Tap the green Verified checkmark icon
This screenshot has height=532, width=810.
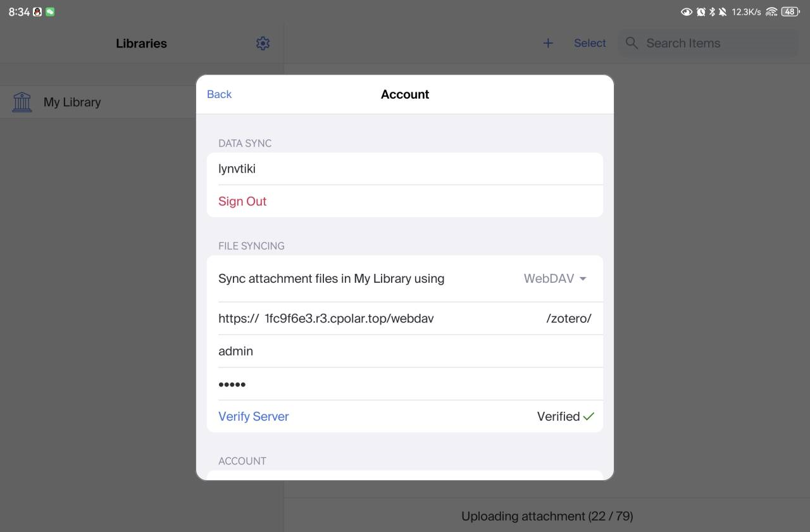[589, 416]
